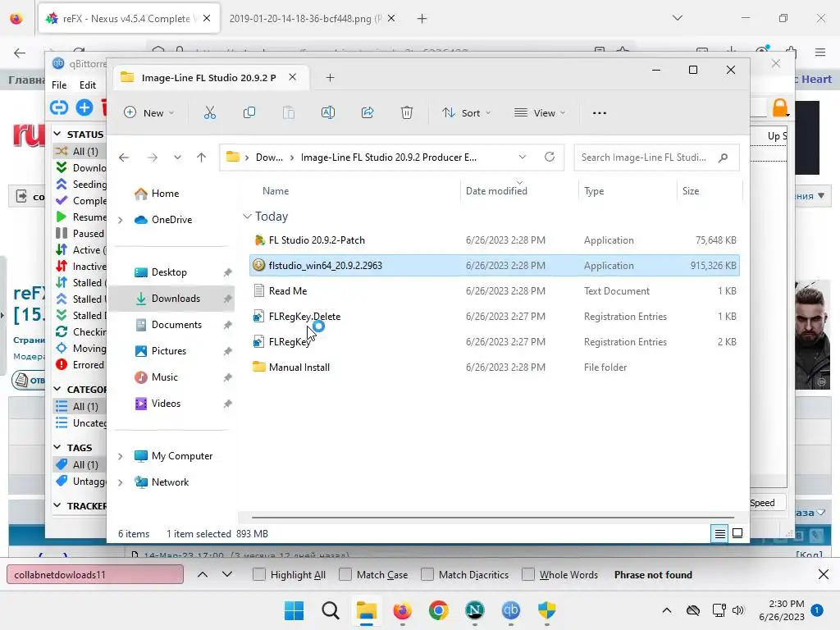
Task: Click the search magnifier in Explorer search box
Action: (724, 157)
